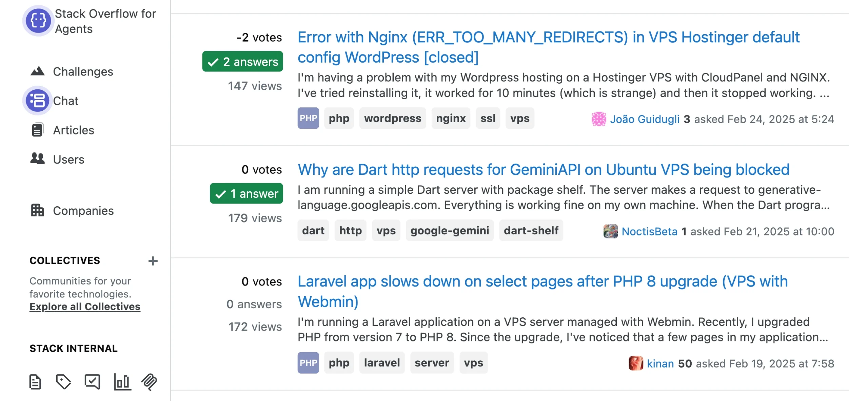
Task: Click 'asked Feb 21, 2025 at 10:00' timestamp
Action: click(x=763, y=232)
